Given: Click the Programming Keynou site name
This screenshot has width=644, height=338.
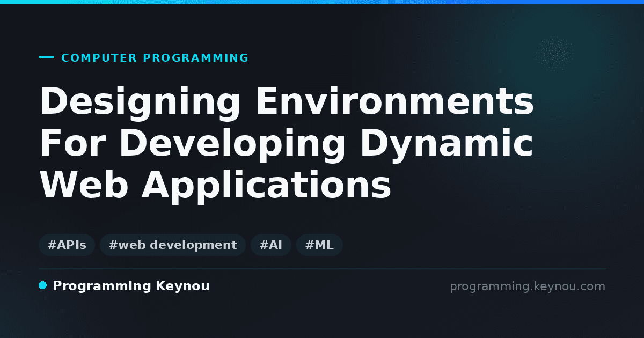Looking at the screenshot, I should (x=131, y=286).
